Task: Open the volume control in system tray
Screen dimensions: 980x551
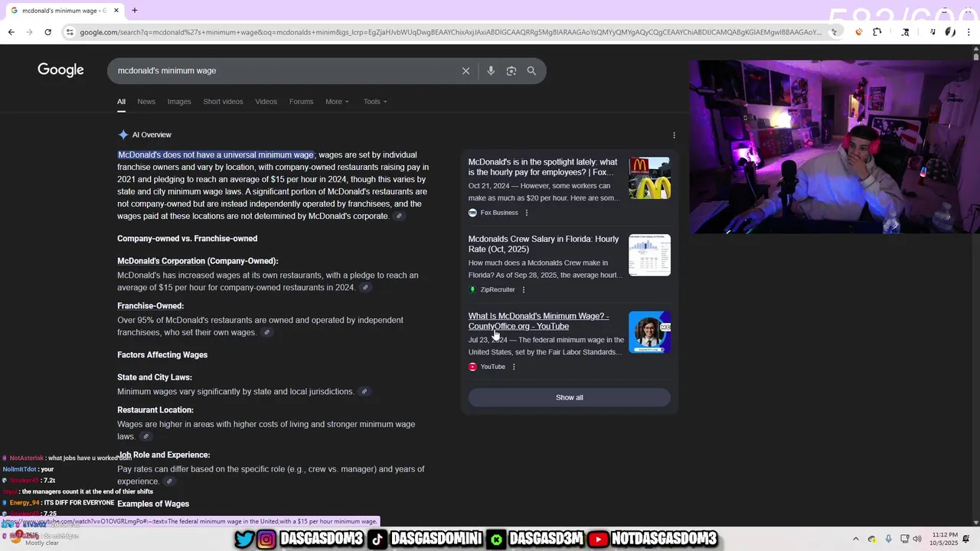Action: click(917, 539)
